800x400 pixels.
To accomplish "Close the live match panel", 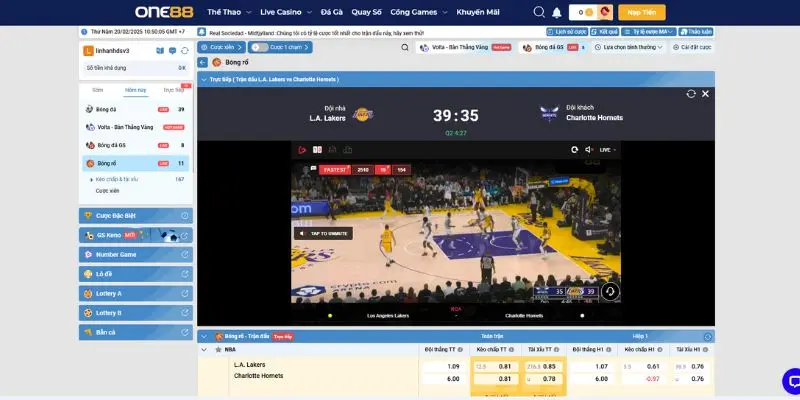I will [705, 94].
